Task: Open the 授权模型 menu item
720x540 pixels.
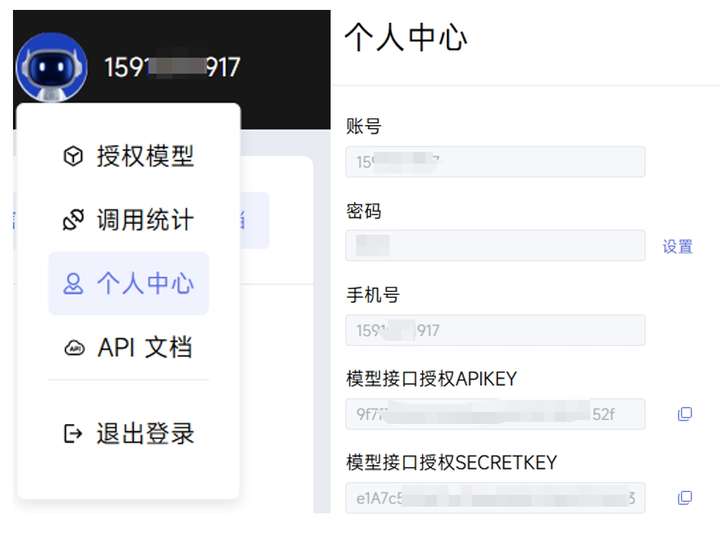Action: (129, 156)
